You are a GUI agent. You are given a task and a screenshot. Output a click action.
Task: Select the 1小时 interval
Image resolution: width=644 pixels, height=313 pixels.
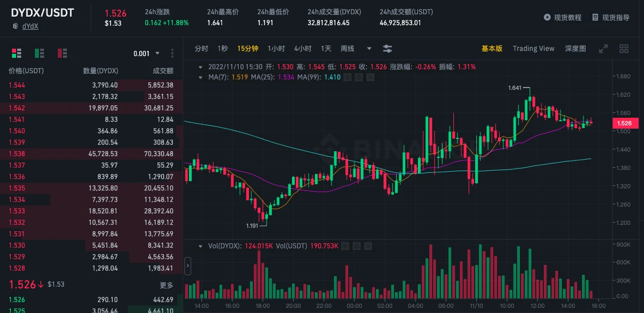(276, 49)
